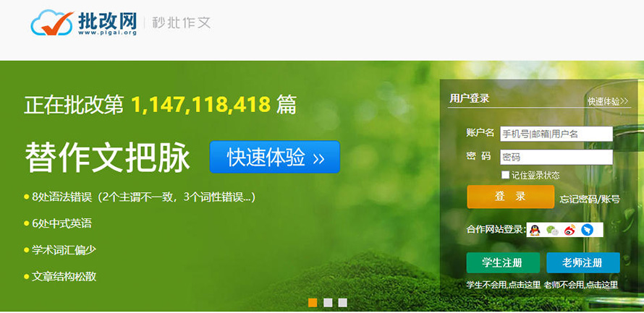The image size is (644, 313).
Task: Click the 替作文把脉 headline
Action: click(x=108, y=158)
